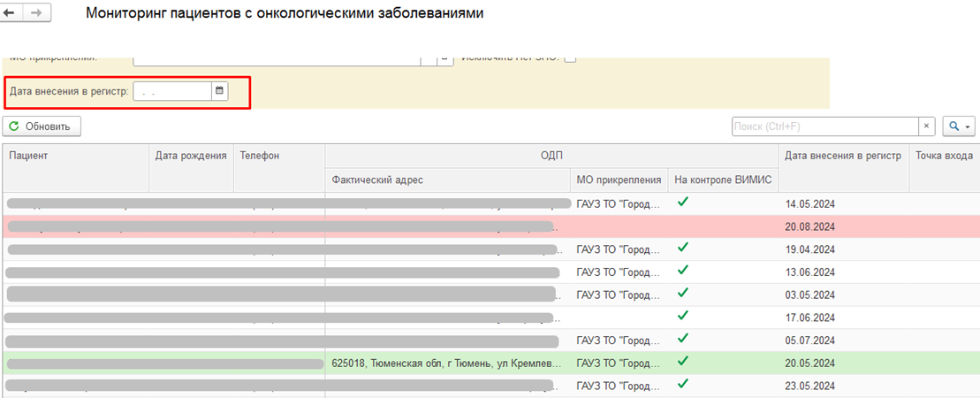Toggle the checkbox above the registry date field
980x398 pixels.
(x=570, y=58)
